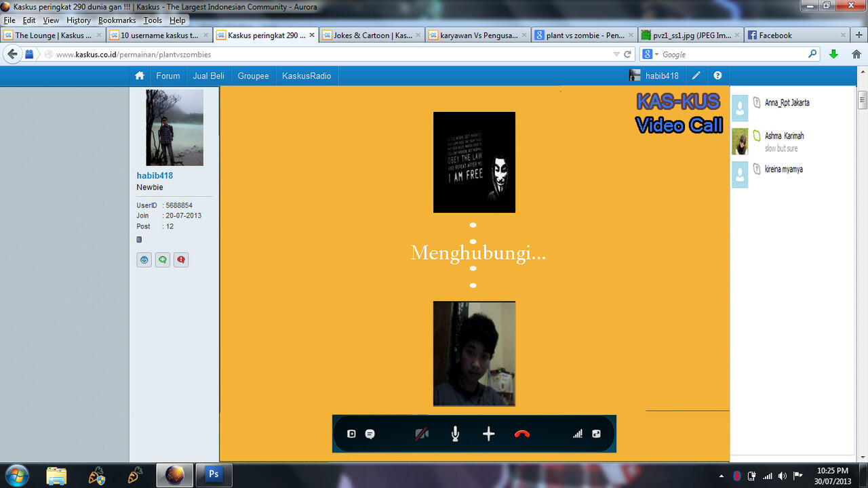Switch to pvz1_ss1.jpg image tab

pyautogui.click(x=692, y=35)
